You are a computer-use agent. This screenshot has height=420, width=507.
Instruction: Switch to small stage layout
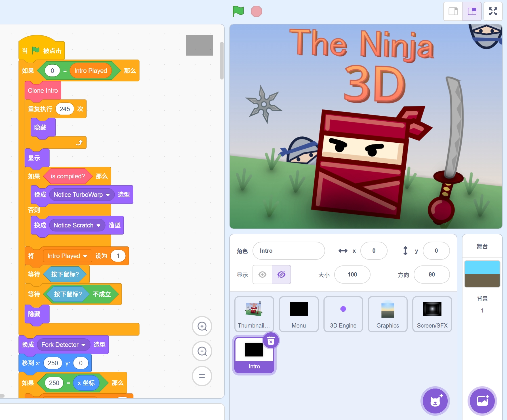453,11
